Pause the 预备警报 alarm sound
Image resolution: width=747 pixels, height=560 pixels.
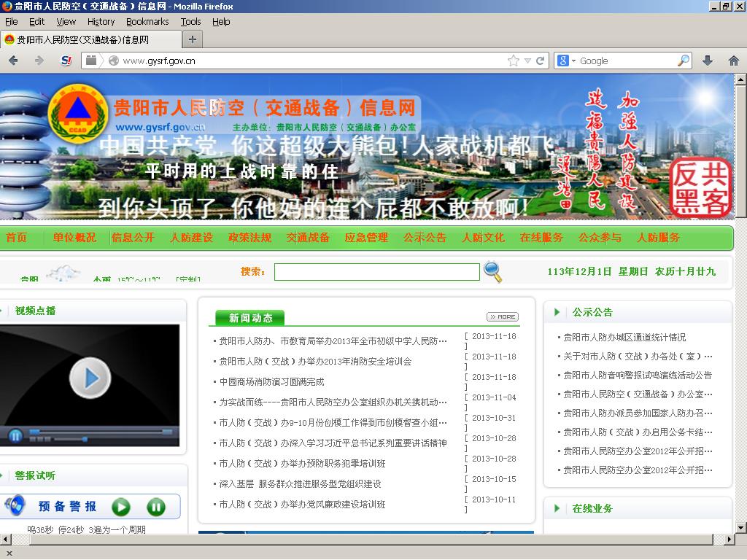pos(156,507)
